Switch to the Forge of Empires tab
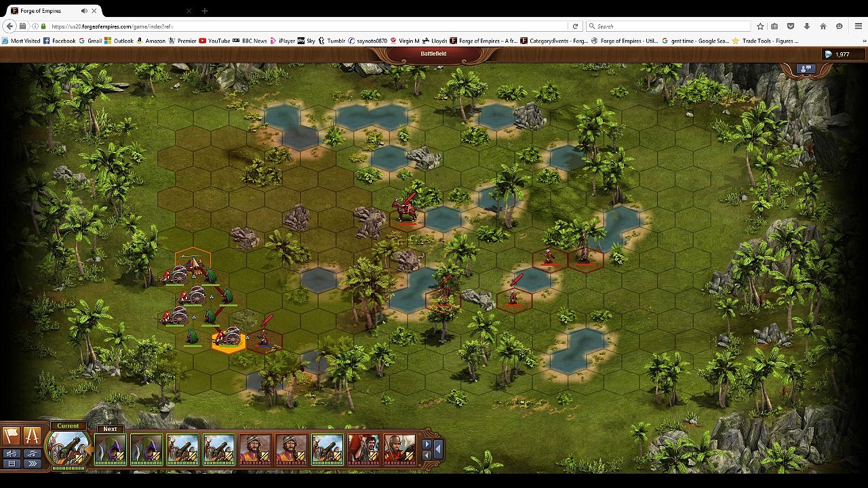Viewport: 868px width, 488px height. [x=53, y=11]
